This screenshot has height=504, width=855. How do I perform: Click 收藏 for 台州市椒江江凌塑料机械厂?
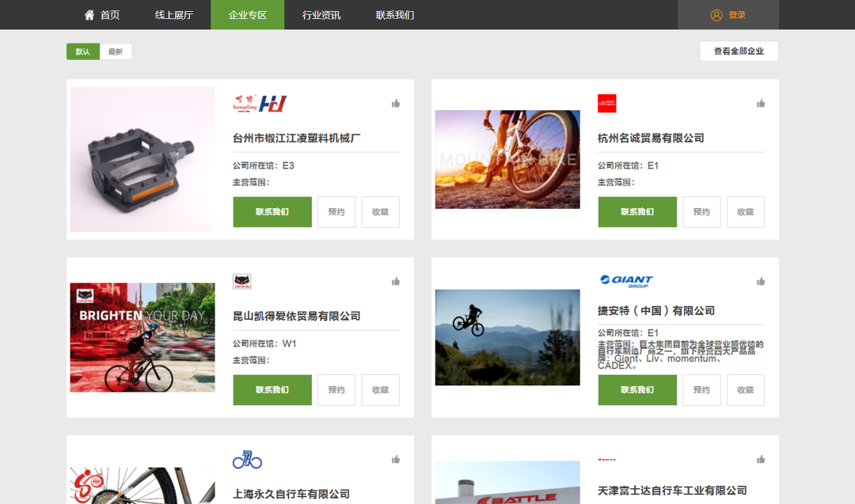coord(380,212)
